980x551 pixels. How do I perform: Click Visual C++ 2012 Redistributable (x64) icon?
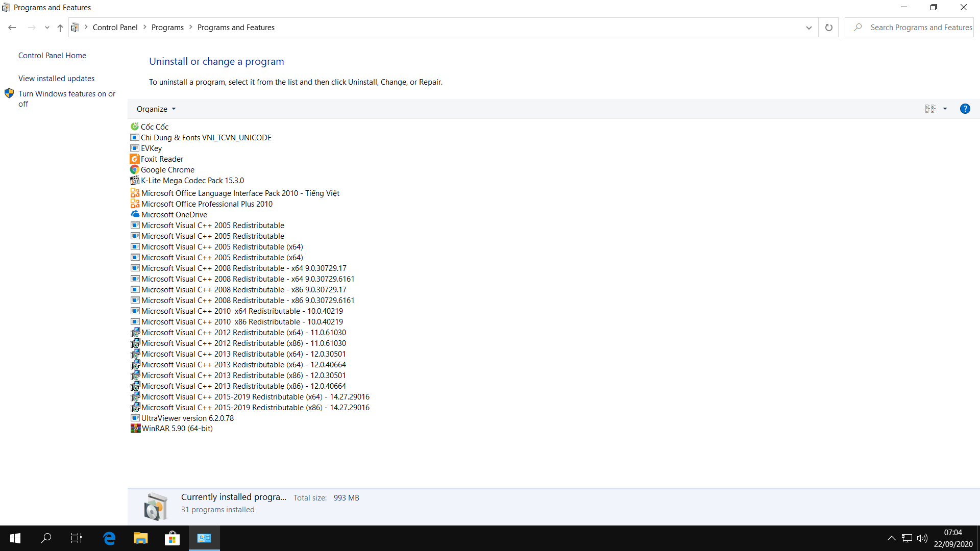pos(135,333)
